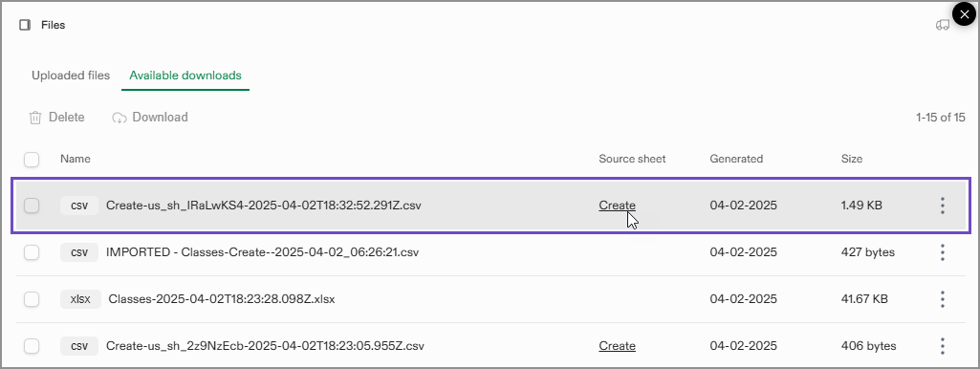The width and height of the screenshot is (980, 369).
Task: Open the Create source sheet link in the last row
Action: (617, 346)
